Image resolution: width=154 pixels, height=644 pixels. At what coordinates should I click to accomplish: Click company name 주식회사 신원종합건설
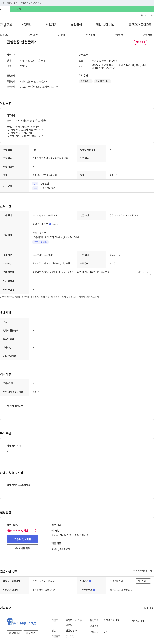point(74,622)
